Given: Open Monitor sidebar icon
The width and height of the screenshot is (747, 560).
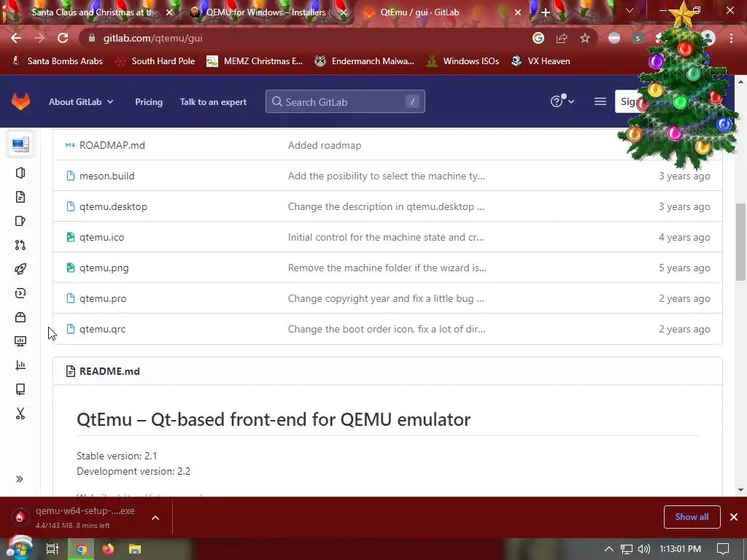Looking at the screenshot, I should [x=20, y=341].
